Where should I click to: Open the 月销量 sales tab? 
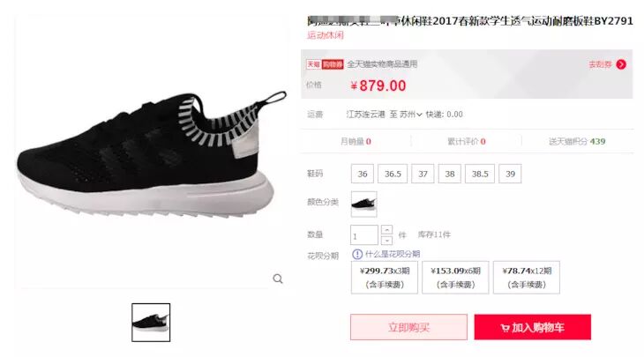(356, 142)
